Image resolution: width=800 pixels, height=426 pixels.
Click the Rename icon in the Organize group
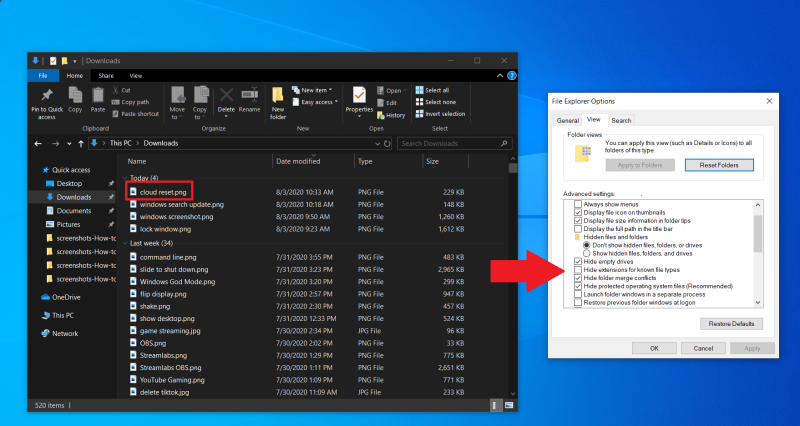tap(249, 96)
